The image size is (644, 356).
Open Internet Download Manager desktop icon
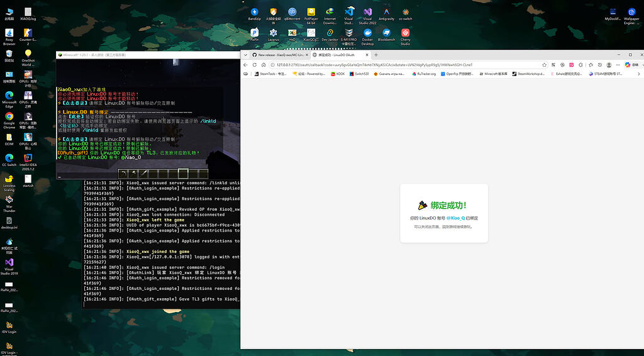[330, 16]
